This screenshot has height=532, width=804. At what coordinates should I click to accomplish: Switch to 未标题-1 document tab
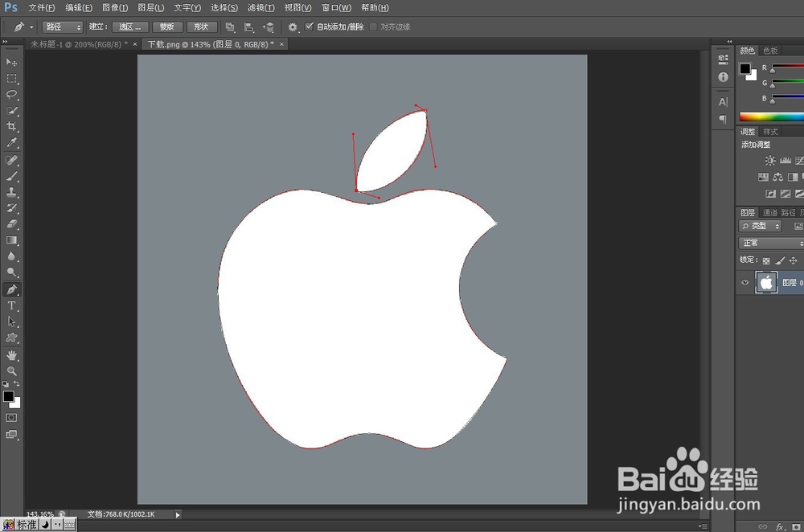(x=79, y=44)
